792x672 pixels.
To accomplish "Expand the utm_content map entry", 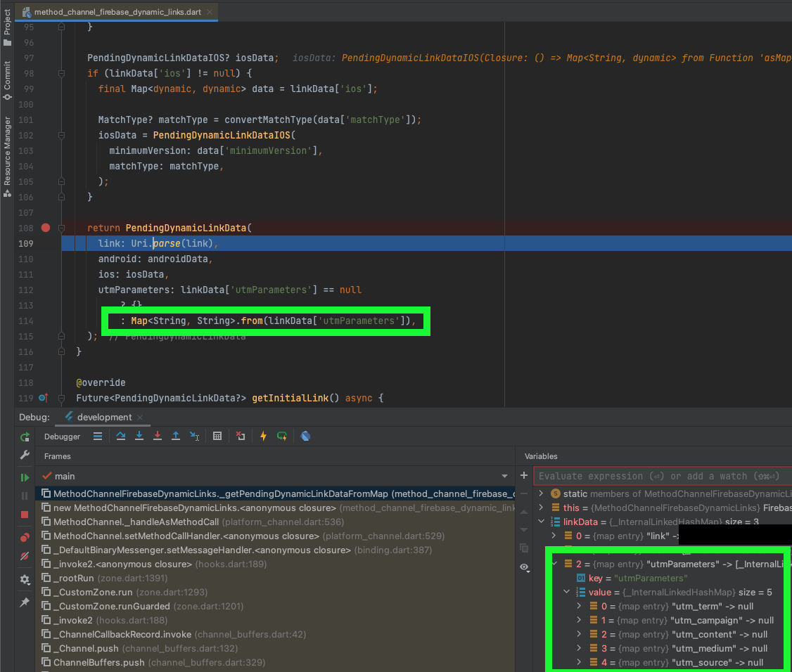I will pos(579,634).
